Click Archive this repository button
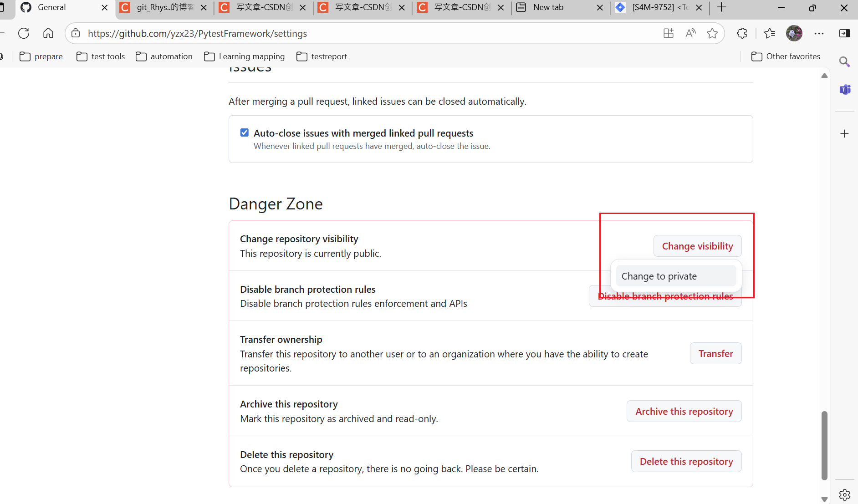The height and width of the screenshot is (504, 858). click(x=684, y=411)
